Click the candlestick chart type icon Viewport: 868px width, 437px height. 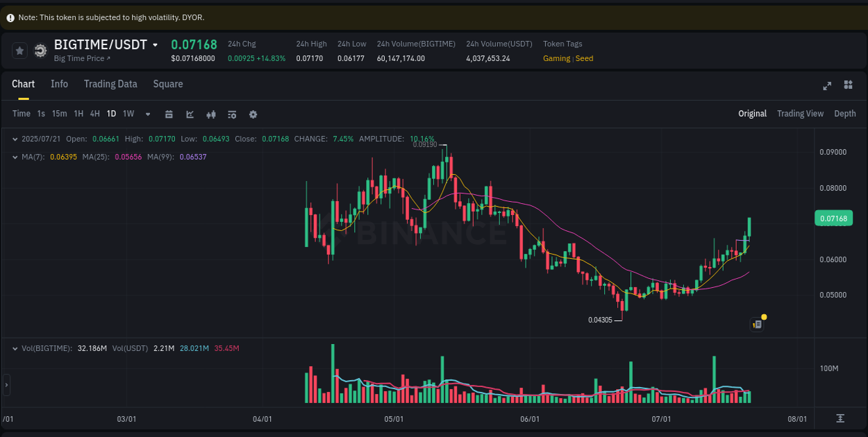tap(211, 114)
